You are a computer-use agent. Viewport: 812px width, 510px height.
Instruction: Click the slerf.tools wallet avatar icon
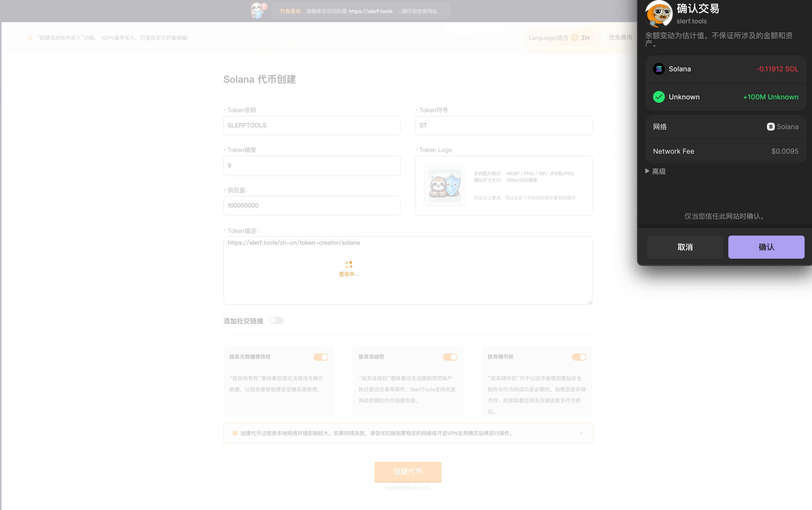click(x=658, y=14)
